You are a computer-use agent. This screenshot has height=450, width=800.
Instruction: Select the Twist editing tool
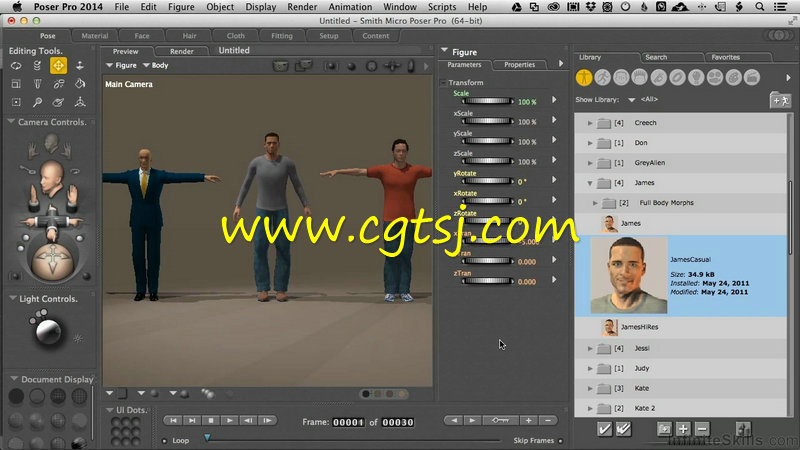pos(37,65)
